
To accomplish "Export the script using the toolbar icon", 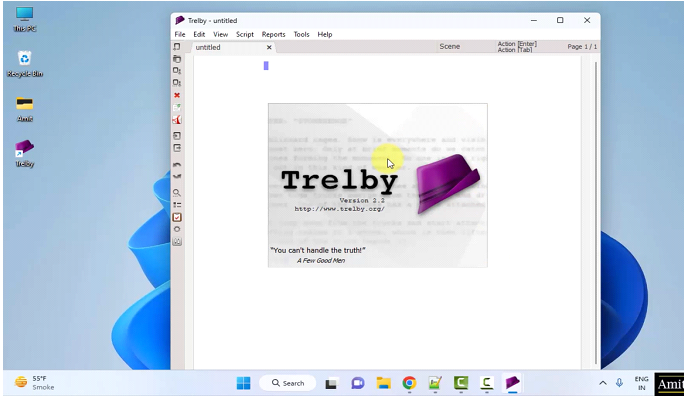I will point(177,148).
